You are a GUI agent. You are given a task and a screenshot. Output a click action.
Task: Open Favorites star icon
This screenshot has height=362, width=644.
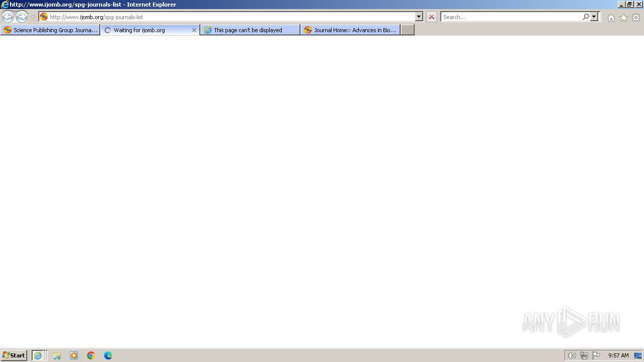tap(623, 18)
